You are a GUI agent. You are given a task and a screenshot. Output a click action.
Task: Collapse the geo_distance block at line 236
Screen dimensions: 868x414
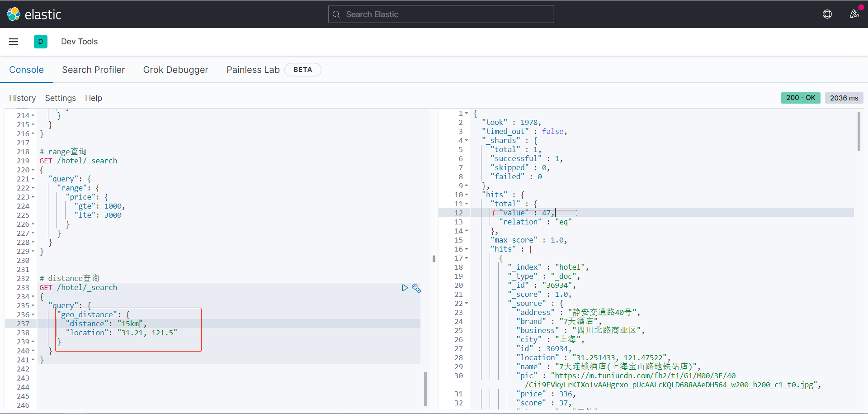(x=33, y=315)
